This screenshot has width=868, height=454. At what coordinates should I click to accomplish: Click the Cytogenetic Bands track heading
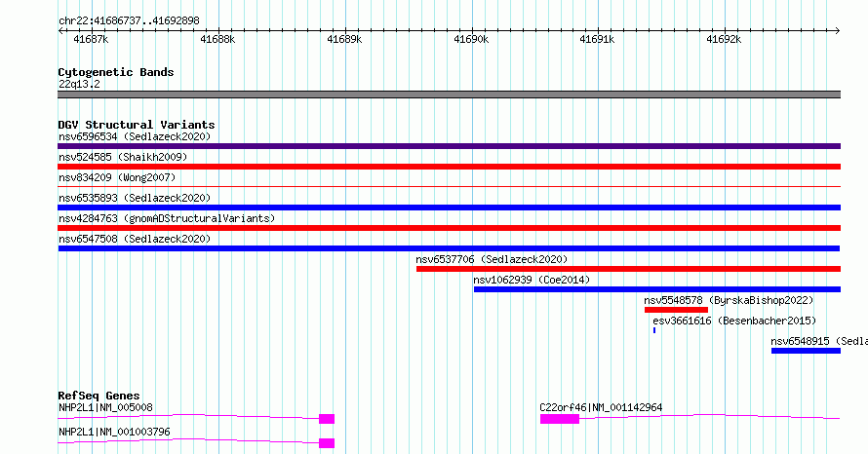tap(116, 72)
